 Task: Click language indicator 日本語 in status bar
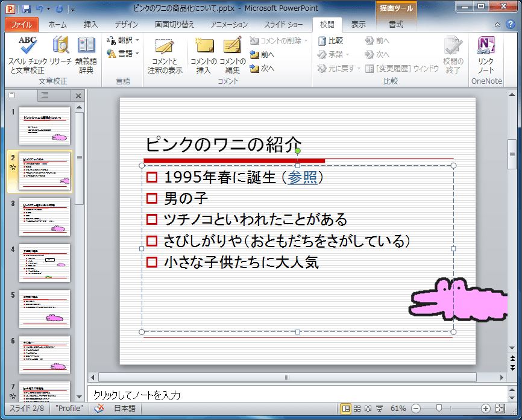point(125,409)
